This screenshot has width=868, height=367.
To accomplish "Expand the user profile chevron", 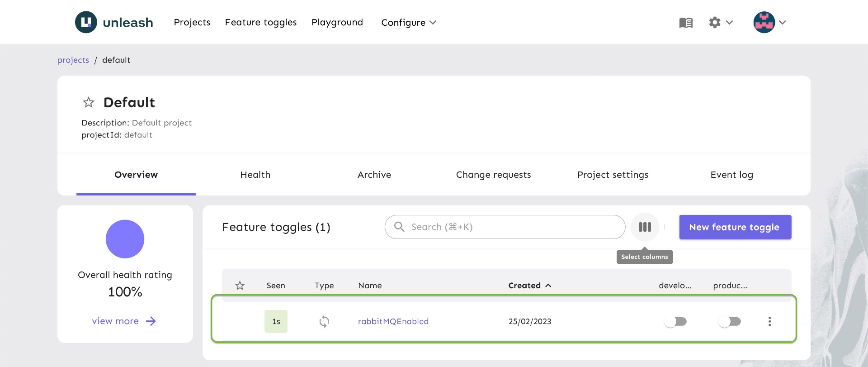I will (x=783, y=22).
